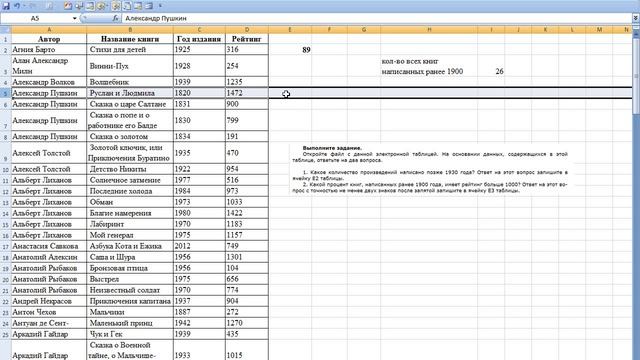This screenshot has height=360, width=640.
Task: Click the Name Box showing A5
Action: click(x=36, y=18)
